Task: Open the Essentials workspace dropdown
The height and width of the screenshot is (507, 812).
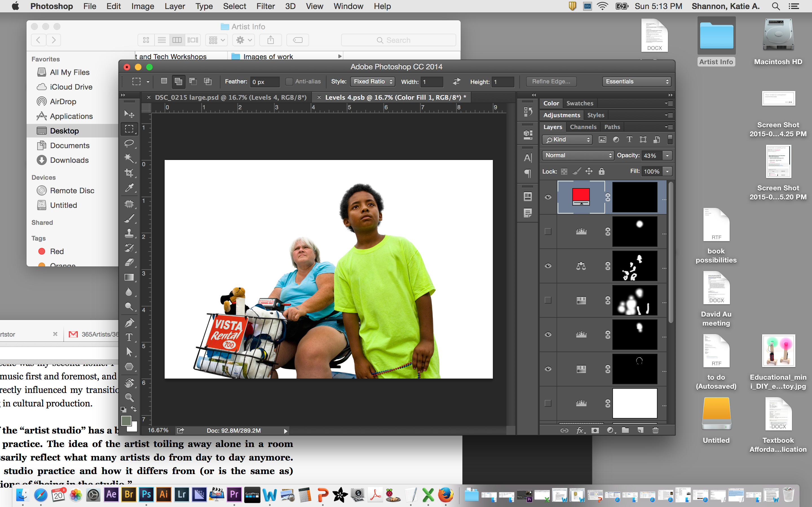Action: click(637, 81)
